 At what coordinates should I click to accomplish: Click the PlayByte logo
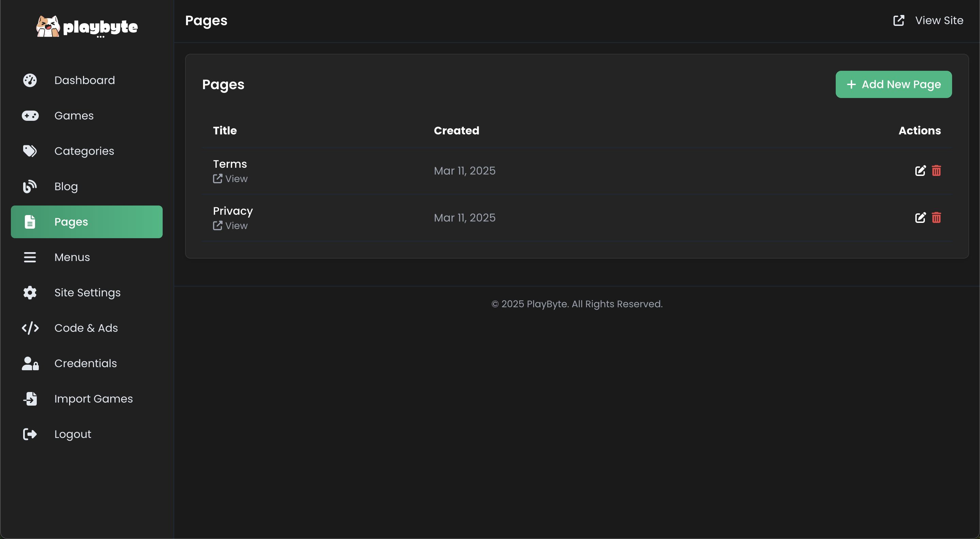(x=87, y=26)
